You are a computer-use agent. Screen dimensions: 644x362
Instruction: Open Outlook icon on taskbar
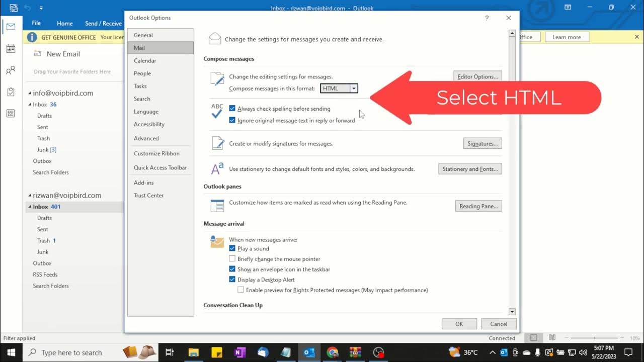coord(309,352)
